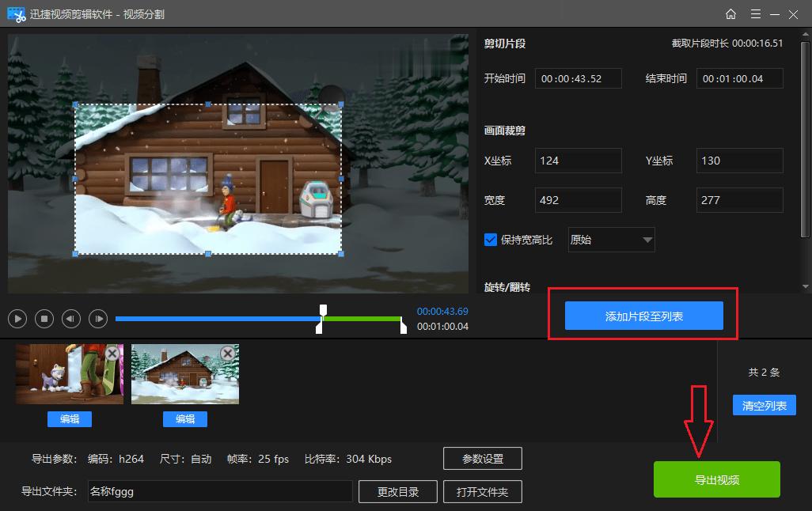The height and width of the screenshot is (511, 812).
Task: Click the green 导出视频 button
Action: pyautogui.click(x=717, y=479)
